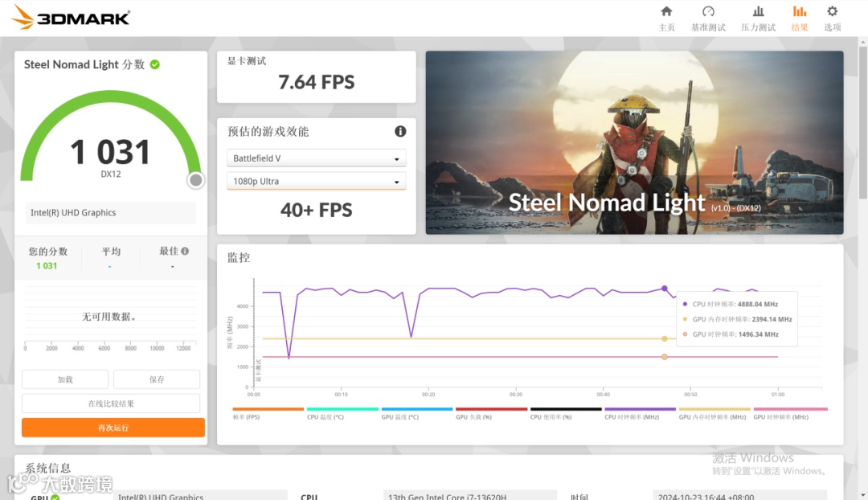The height and width of the screenshot is (500, 868).
Task: Click the info icon beside 预估的游戏效能
Action: (x=400, y=131)
